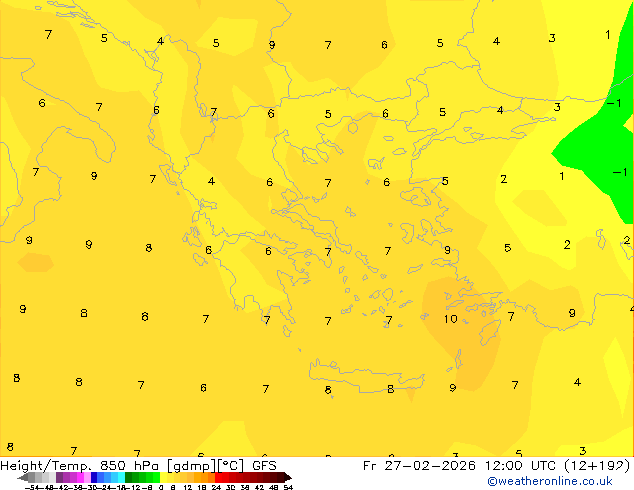Open the weatheronline.co.uk copyright link
The image size is (634, 490).
pyautogui.click(x=550, y=481)
